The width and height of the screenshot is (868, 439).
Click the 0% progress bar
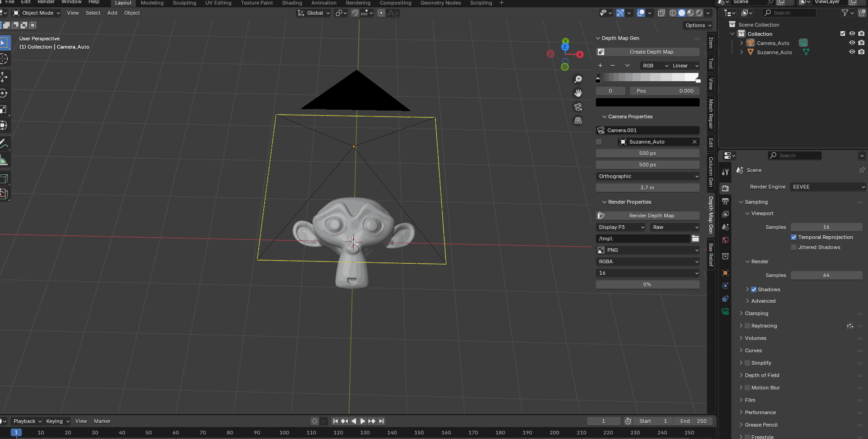(648, 284)
